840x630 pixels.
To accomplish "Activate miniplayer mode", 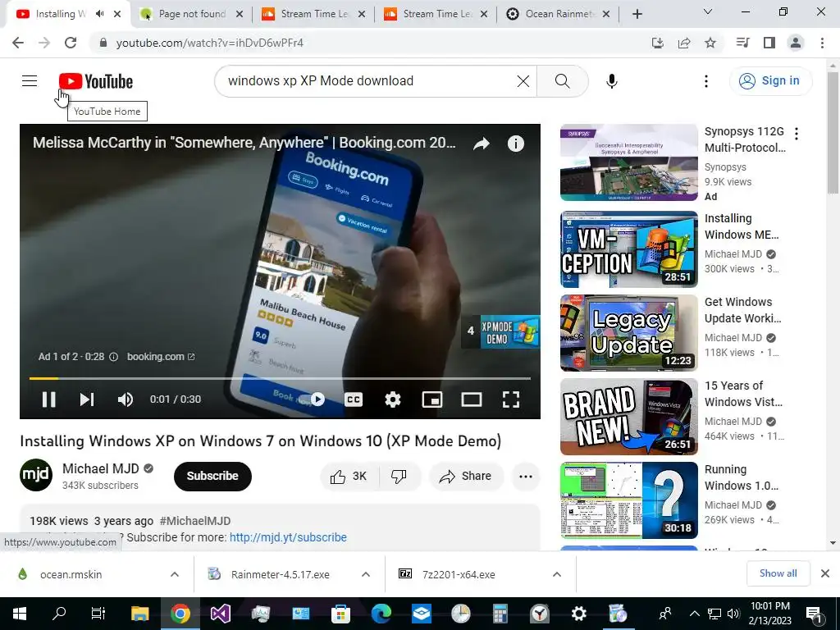I will (431, 399).
